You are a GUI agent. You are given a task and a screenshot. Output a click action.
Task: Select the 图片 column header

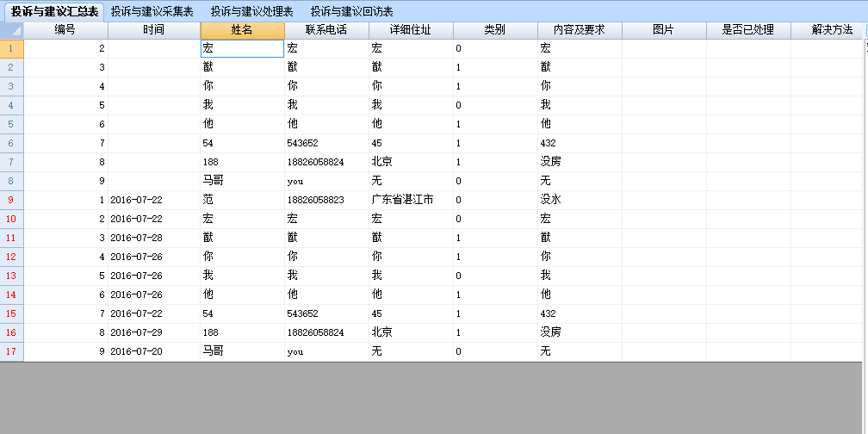tap(664, 30)
